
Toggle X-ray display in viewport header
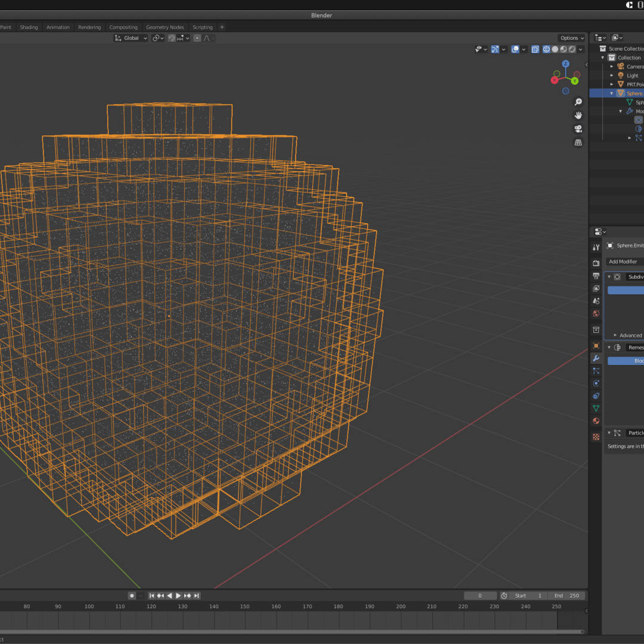click(535, 49)
